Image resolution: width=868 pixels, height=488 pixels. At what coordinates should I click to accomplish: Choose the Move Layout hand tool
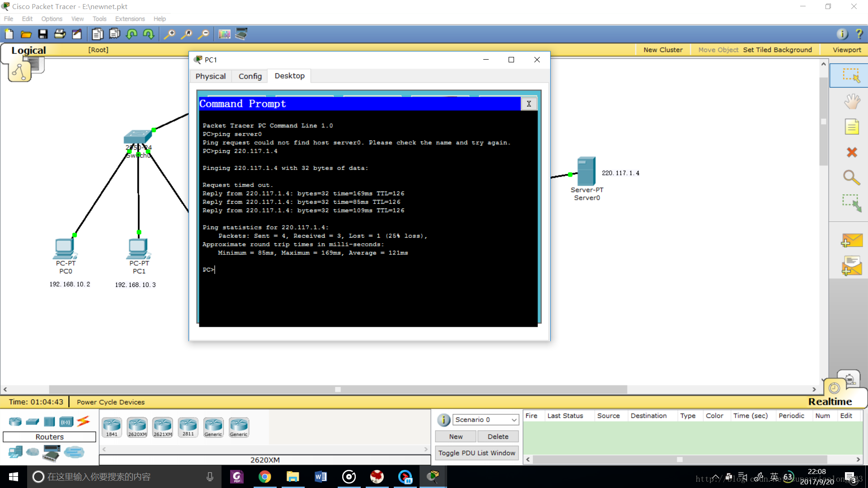tap(852, 101)
